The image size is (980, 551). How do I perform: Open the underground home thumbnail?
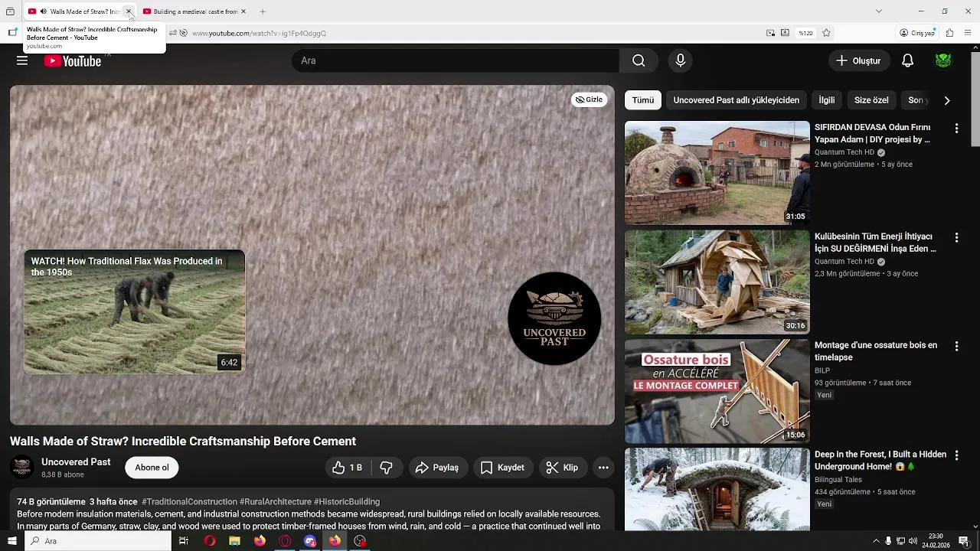717,489
